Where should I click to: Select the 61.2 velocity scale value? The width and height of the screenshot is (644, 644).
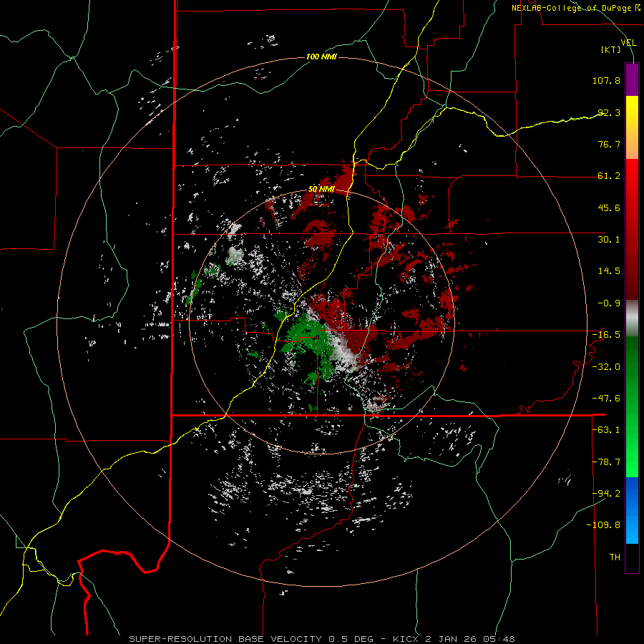[609, 176]
